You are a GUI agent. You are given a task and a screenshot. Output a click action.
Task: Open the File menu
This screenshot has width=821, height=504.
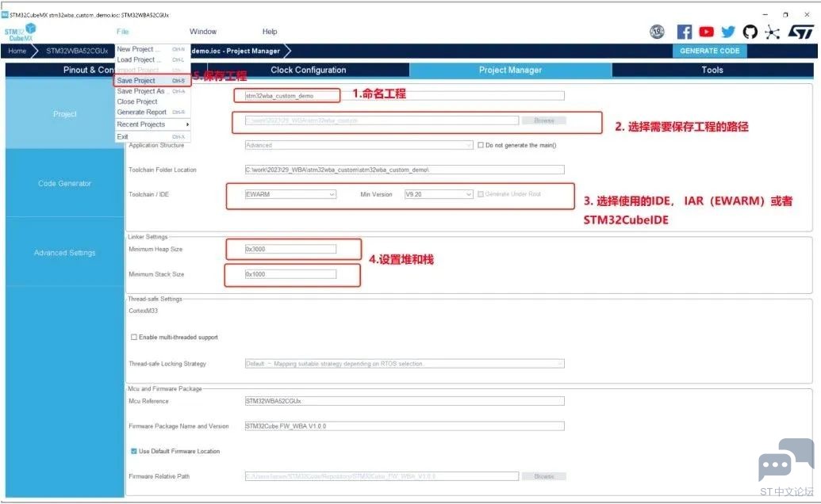tap(122, 32)
